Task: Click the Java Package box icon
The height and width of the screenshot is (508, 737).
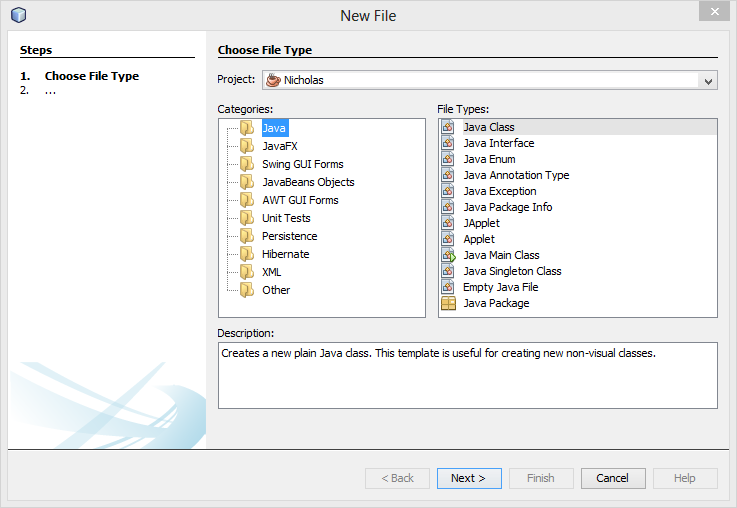Action: coord(448,303)
